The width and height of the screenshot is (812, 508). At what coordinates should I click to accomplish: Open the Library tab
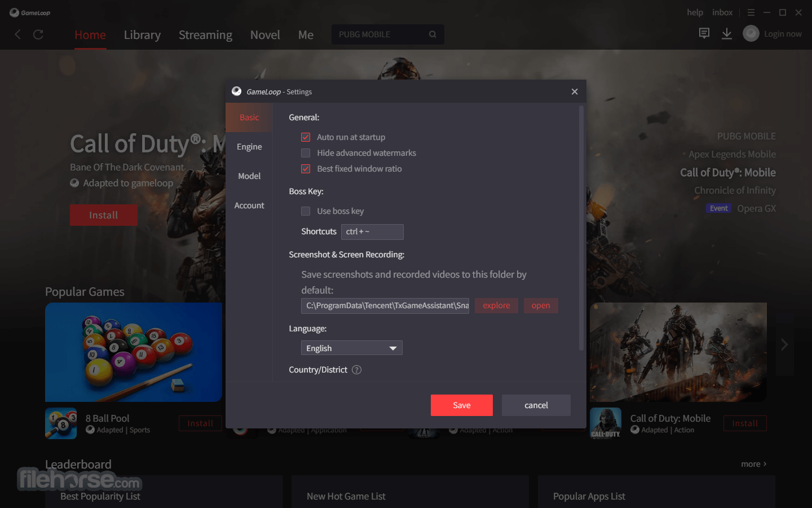(142, 35)
